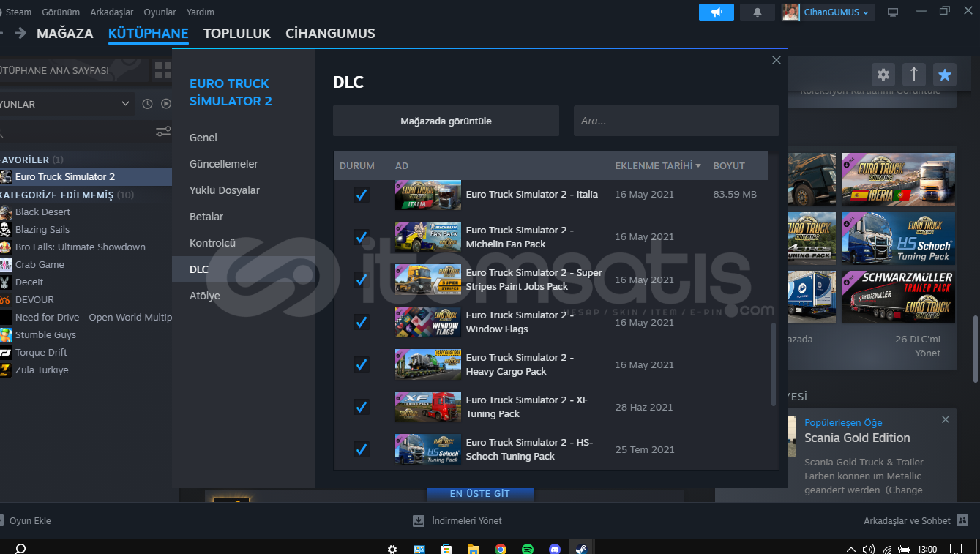The width and height of the screenshot is (980, 554).
Task: Show hidden system tray icons
Action: tap(850, 549)
